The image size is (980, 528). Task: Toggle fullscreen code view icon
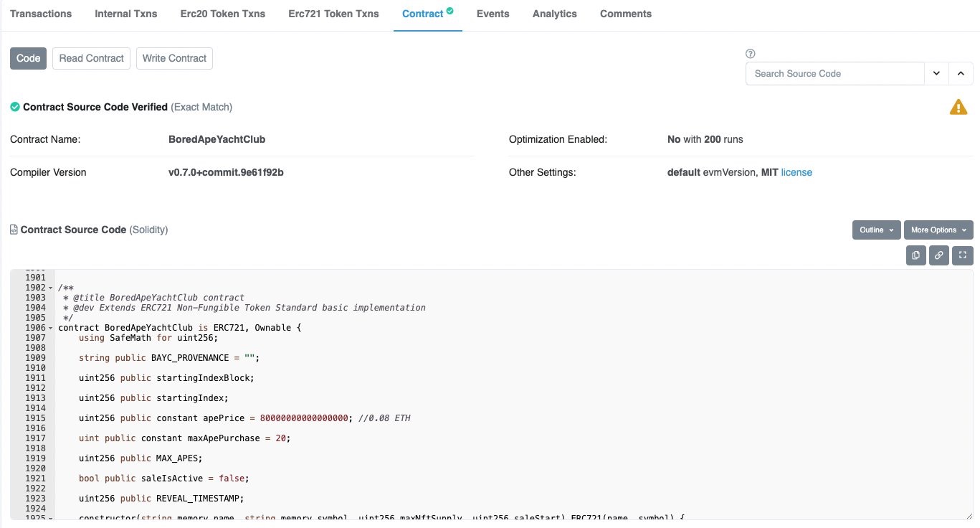pyautogui.click(x=963, y=255)
